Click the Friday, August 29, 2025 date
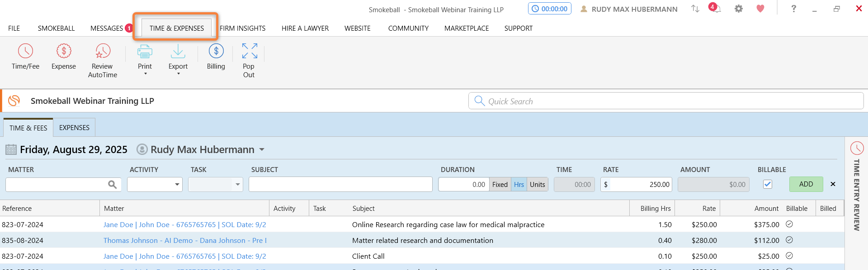This screenshot has width=868, height=270. coord(74,149)
